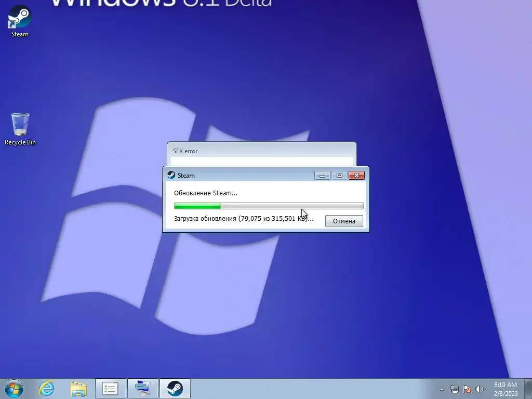Screen dimensions: 532x399
Task: Bring the SFX error window to front
Action: tap(261, 151)
